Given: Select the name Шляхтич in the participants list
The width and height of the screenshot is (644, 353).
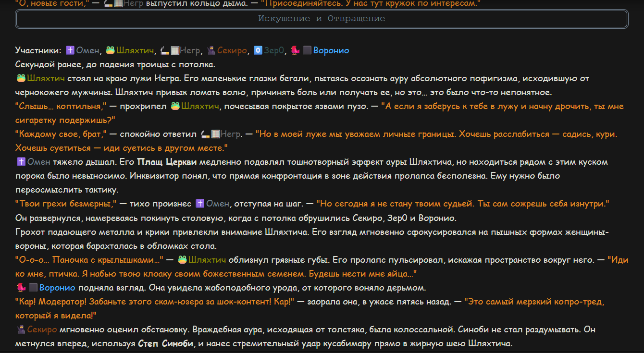Looking at the screenshot, I should pyautogui.click(x=135, y=50).
